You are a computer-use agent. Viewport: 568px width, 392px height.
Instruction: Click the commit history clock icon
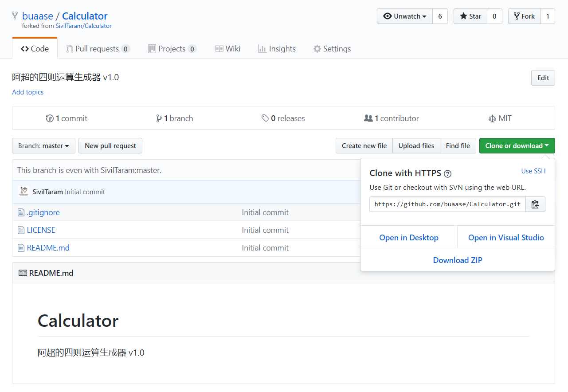click(50, 118)
